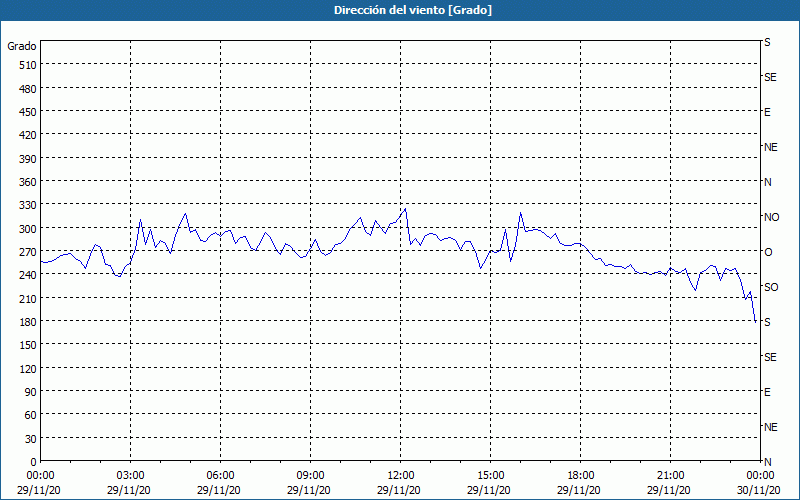Click the 60 degree axis label
The image size is (800, 500).
pos(31,415)
